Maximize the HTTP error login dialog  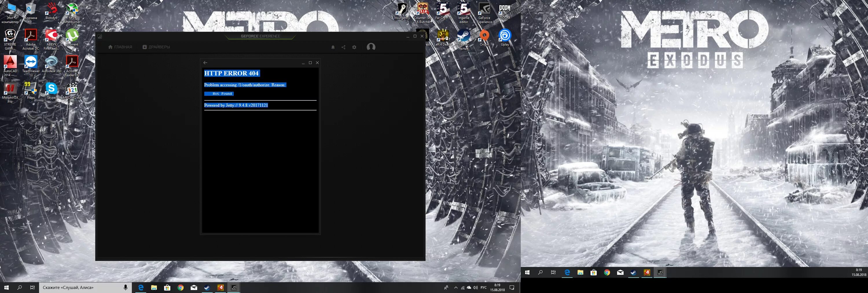pyautogui.click(x=310, y=63)
